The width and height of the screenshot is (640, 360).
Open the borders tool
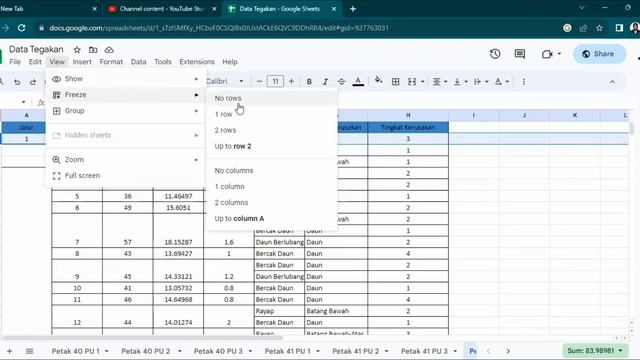pos(396,82)
